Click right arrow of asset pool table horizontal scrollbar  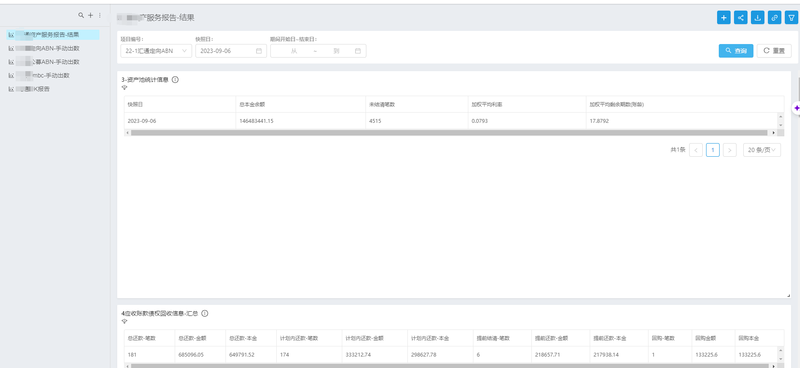(773, 133)
